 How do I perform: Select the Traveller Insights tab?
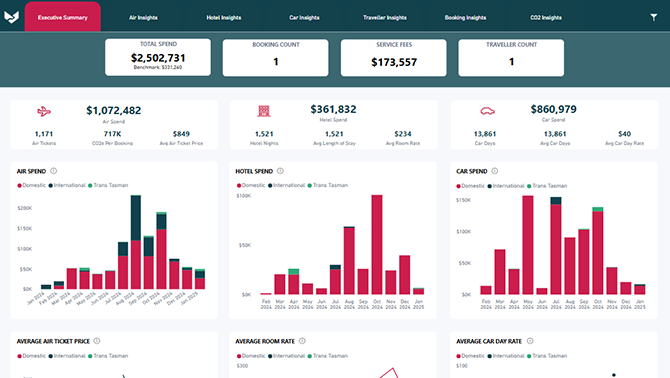(385, 18)
